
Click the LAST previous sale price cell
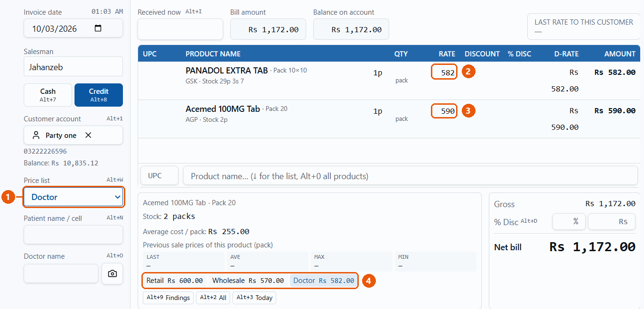pos(184,262)
